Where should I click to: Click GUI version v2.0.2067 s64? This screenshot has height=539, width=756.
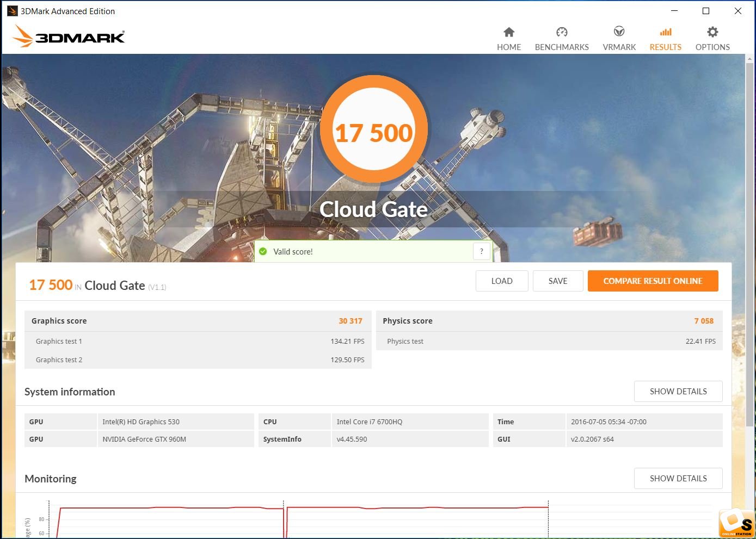644,439
